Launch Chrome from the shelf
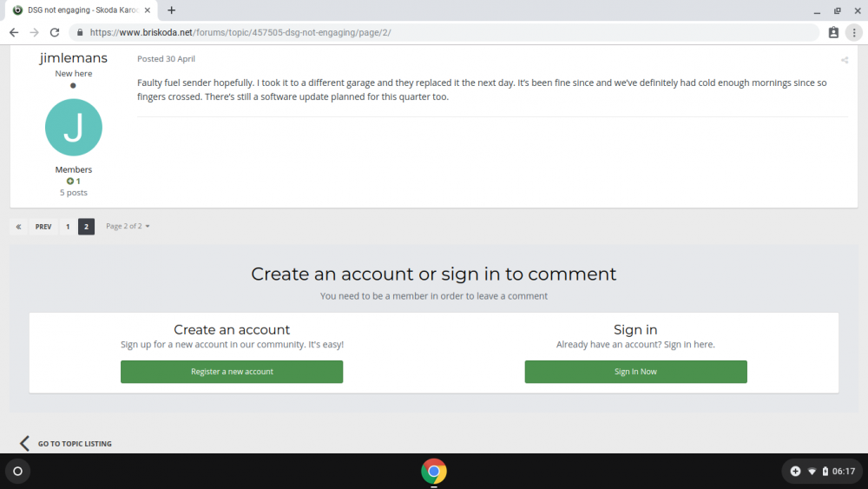 tap(434, 472)
